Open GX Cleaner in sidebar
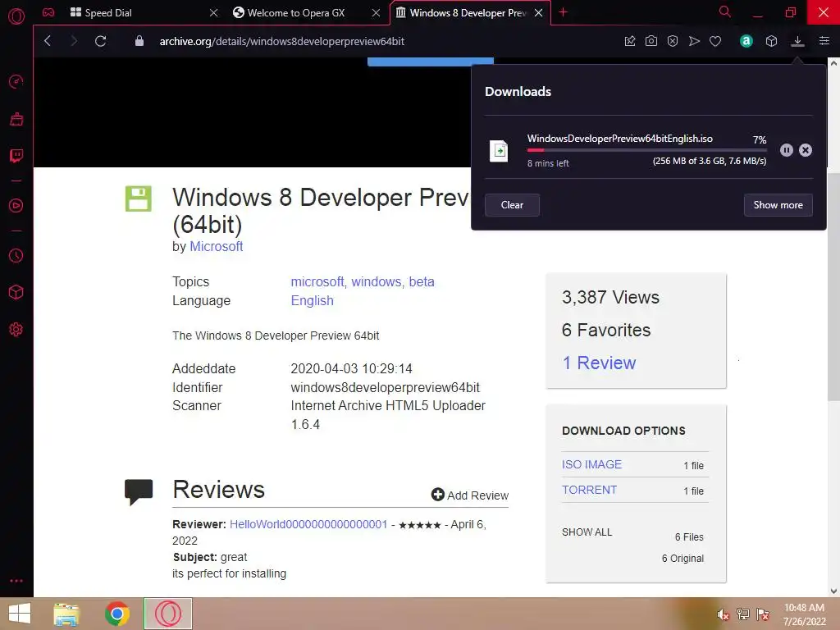Screen dimensions: 840x630 [x=16, y=119]
